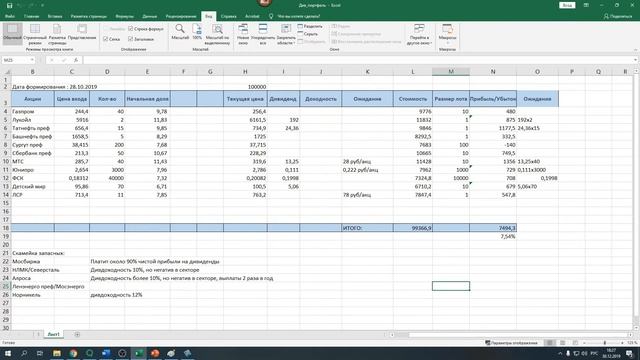Viewport: 640px width, 360px height.
Task: Click Share (Поделиться) button
Action: (618, 16)
